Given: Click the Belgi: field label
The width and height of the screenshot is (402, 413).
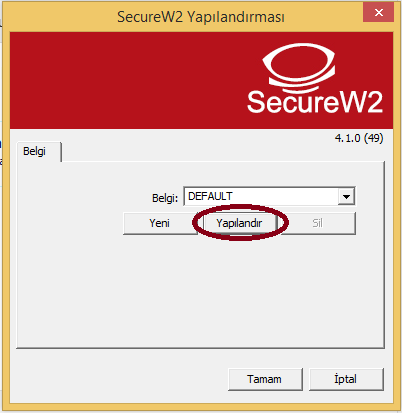Looking at the screenshot, I should click(165, 198).
